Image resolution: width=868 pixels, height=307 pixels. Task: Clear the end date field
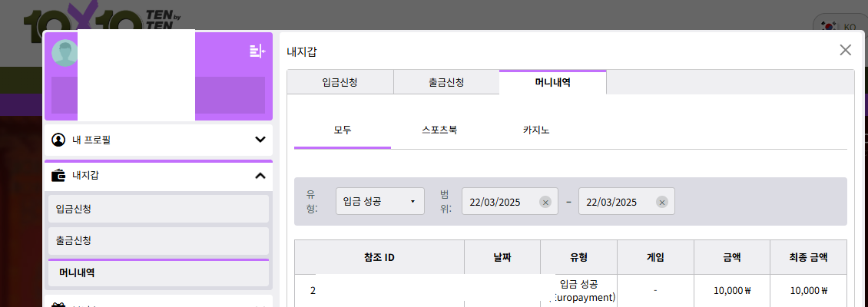point(662,202)
